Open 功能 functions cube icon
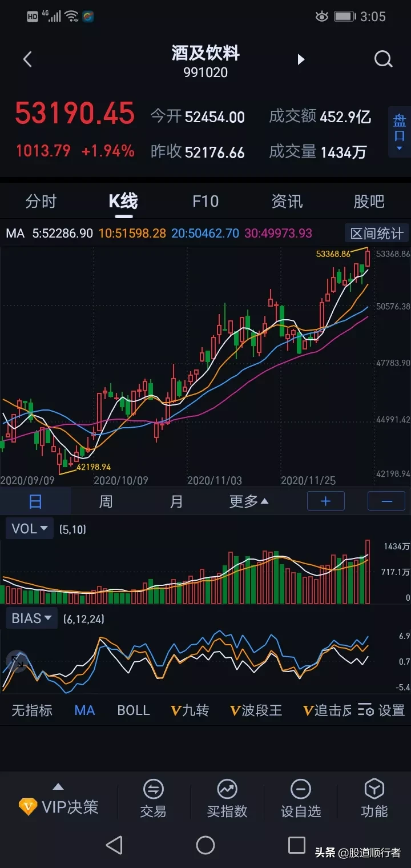Screen dimensions: 411x868 point(374,798)
